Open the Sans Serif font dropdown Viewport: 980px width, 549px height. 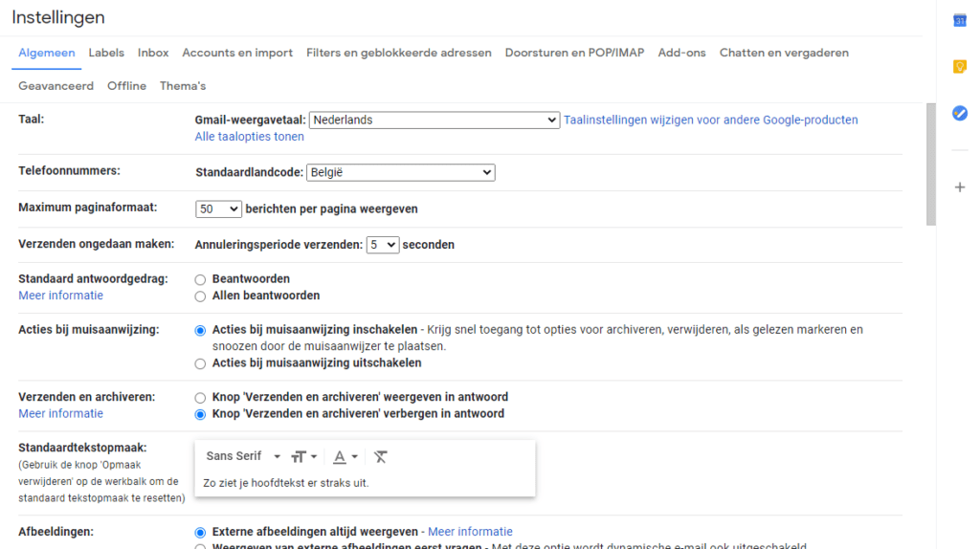click(x=243, y=456)
